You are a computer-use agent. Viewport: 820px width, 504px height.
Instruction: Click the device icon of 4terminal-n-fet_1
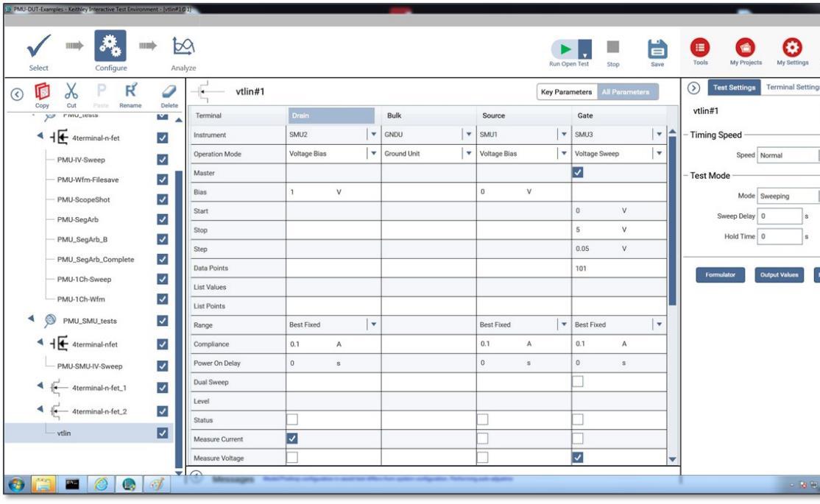tap(59, 388)
